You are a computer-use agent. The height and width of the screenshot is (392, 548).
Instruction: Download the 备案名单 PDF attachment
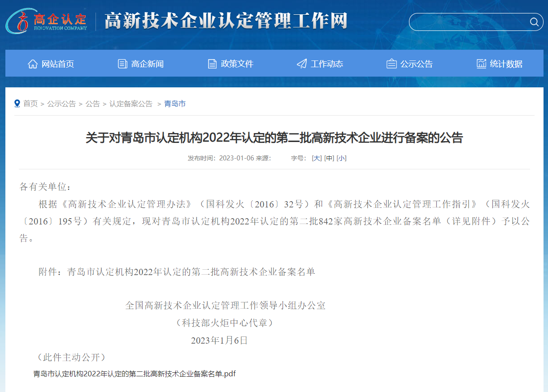click(x=135, y=374)
